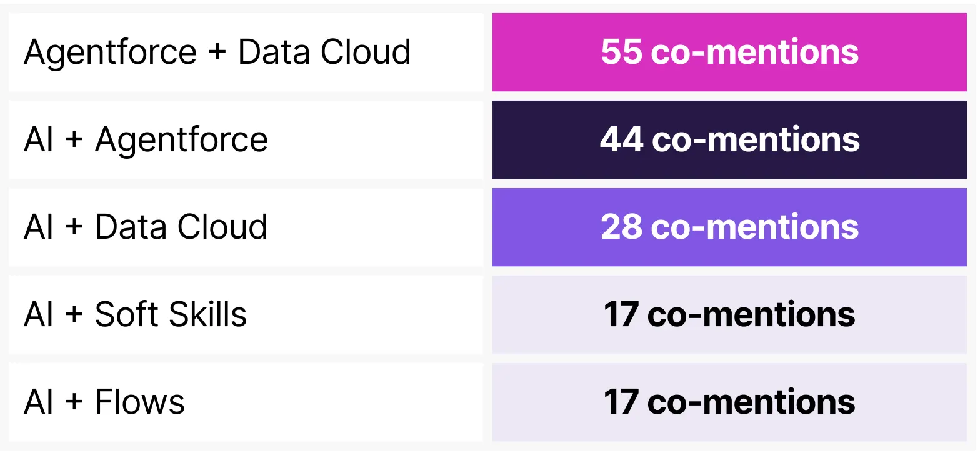
Task: Click the word "Agentforce" in the second row
Action: coord(181,139)
